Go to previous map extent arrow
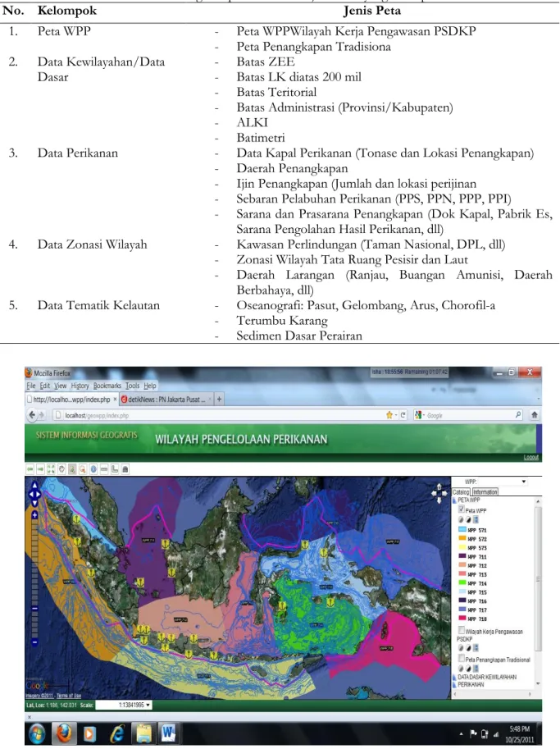The width and height of the screenshot is (560, 749). point(30,469)
